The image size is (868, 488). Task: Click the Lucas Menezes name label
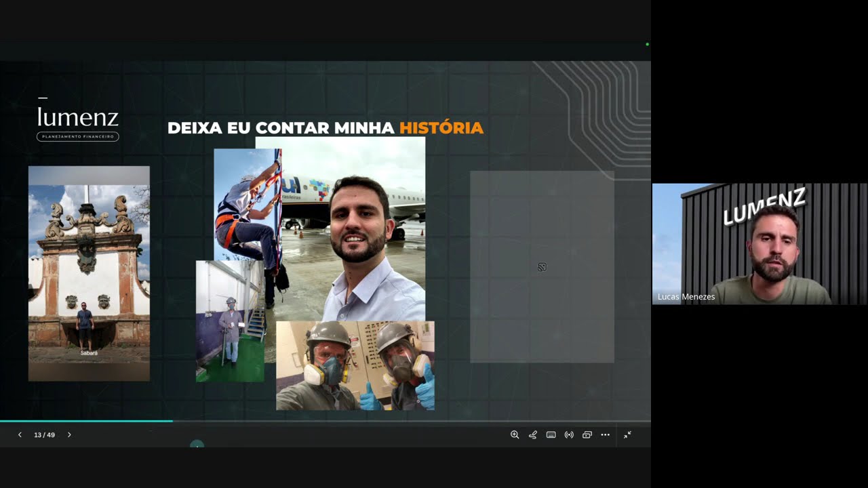point(686,297)
